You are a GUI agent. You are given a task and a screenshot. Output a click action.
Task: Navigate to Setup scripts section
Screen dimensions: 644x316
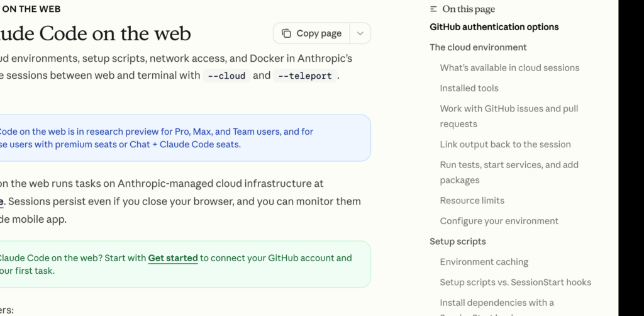[x=458, y=242]
